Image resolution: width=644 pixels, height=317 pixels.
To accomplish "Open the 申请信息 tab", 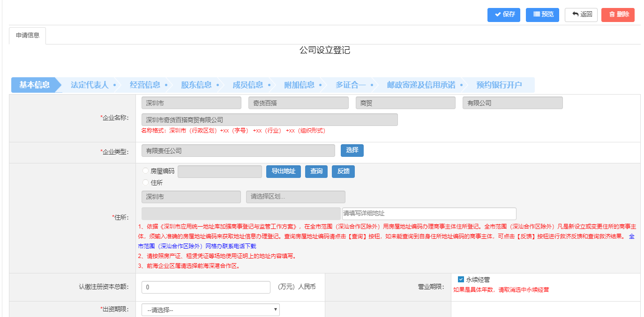I will click(x=28, y=36).
